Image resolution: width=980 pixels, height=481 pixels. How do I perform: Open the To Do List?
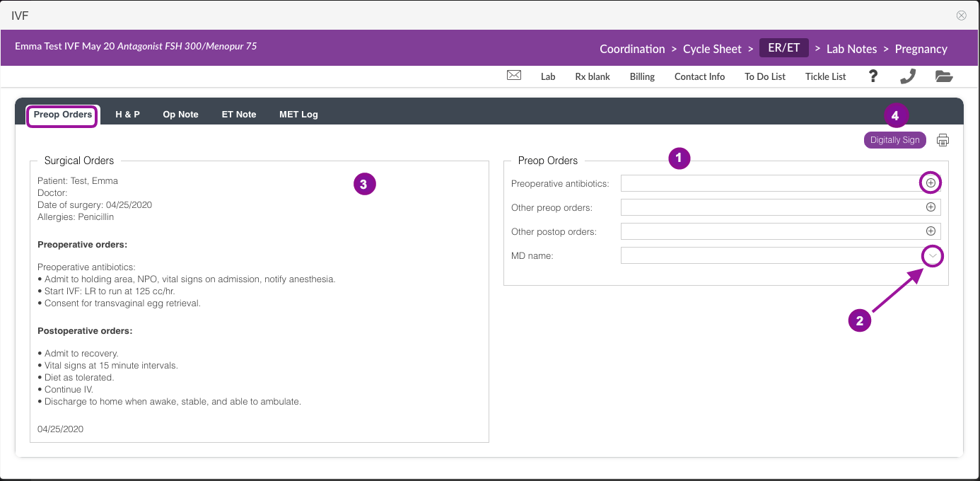coord(764,76)
